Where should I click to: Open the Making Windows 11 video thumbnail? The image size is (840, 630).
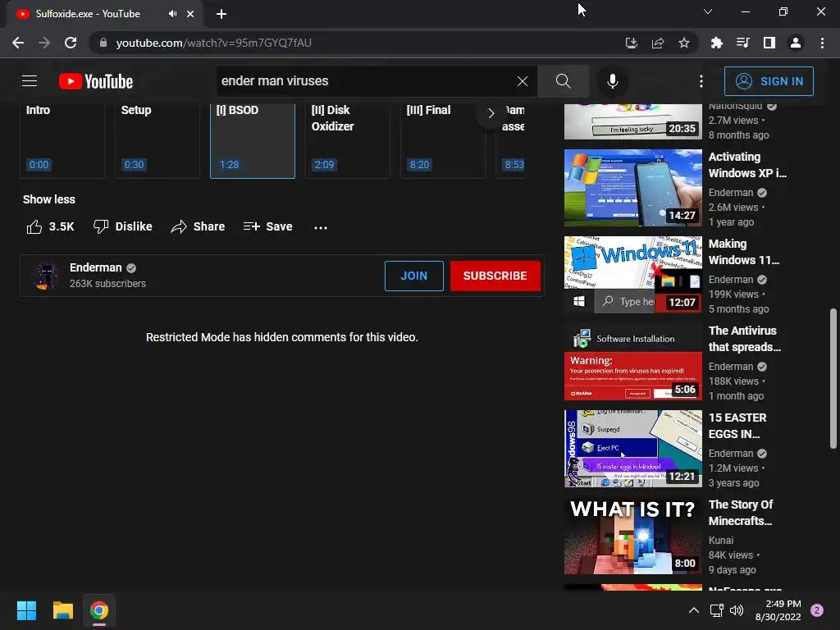pyautogui.click(x=632, y=274)
